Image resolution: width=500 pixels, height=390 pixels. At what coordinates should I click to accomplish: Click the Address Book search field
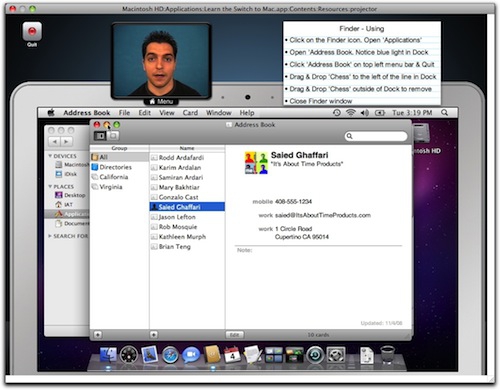point(376,136)
